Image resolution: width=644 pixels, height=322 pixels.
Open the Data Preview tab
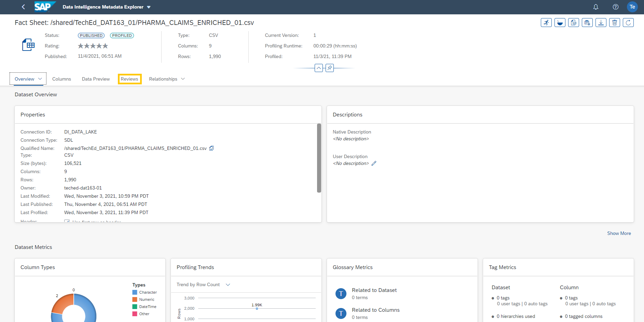96,79
